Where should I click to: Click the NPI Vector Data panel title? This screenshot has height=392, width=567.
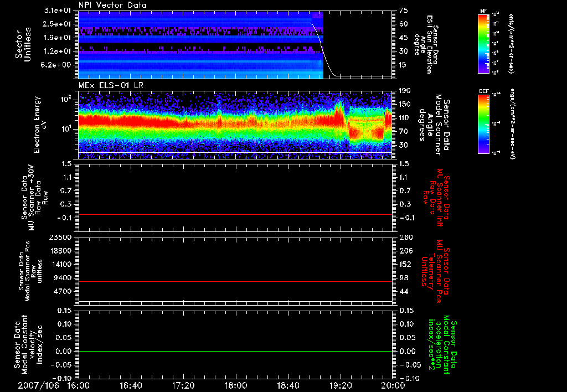coord(112,5)
